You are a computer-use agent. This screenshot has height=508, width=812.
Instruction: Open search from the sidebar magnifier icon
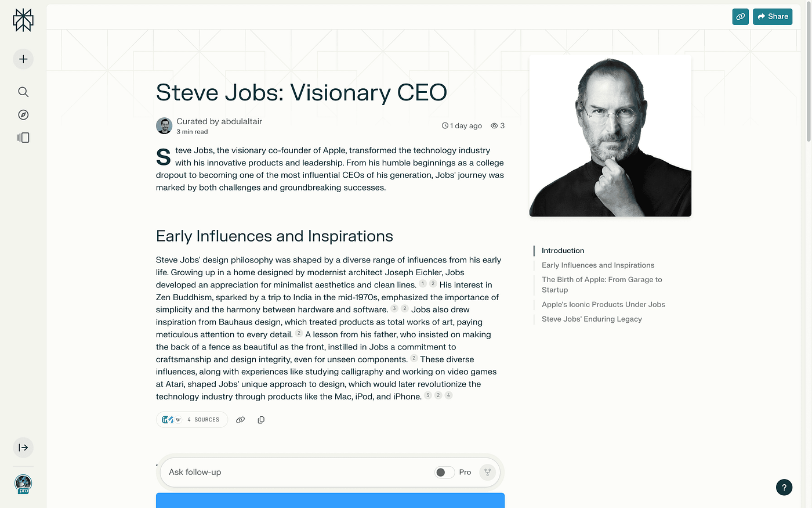pyautogui.click(x=23, y=92)
